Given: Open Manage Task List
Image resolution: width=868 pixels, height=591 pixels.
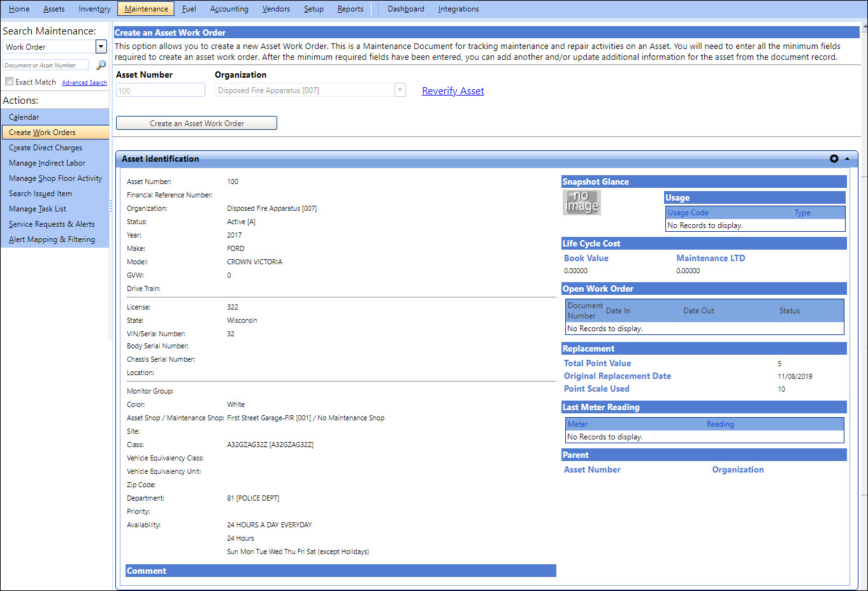Looking at the screenshot, I should pyautogui.click(x=55, y=209).
